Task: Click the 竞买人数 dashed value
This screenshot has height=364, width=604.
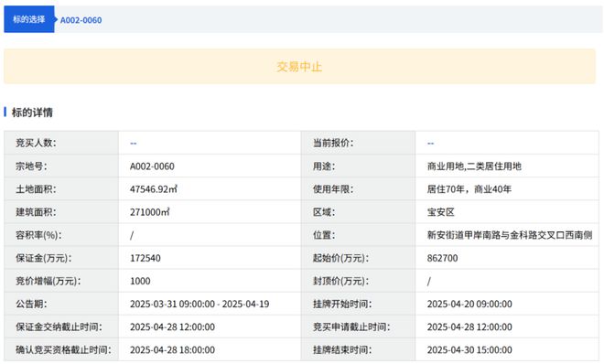Action: 134,144
